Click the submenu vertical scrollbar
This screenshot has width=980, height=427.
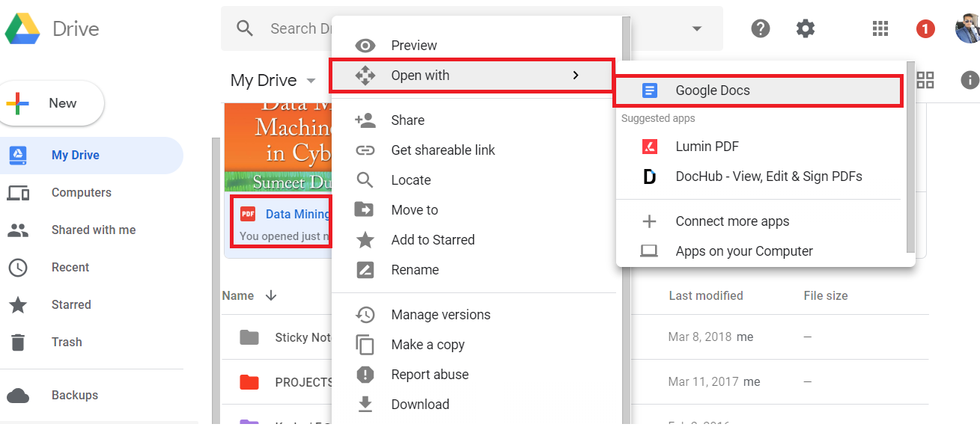pos(910,157)
